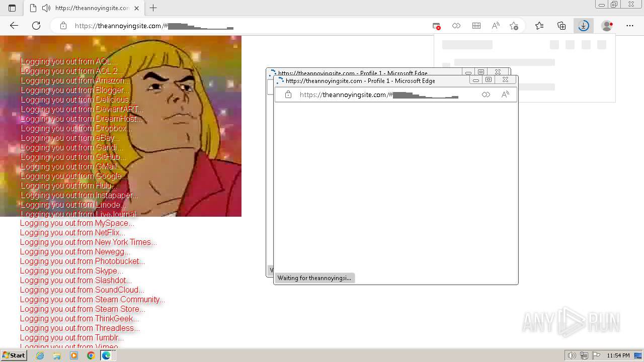The width and height of the screenshot is (644, 362).
Task: Click 'Waiting for theannoyingsi...' status text
Action: pos(314,278)
